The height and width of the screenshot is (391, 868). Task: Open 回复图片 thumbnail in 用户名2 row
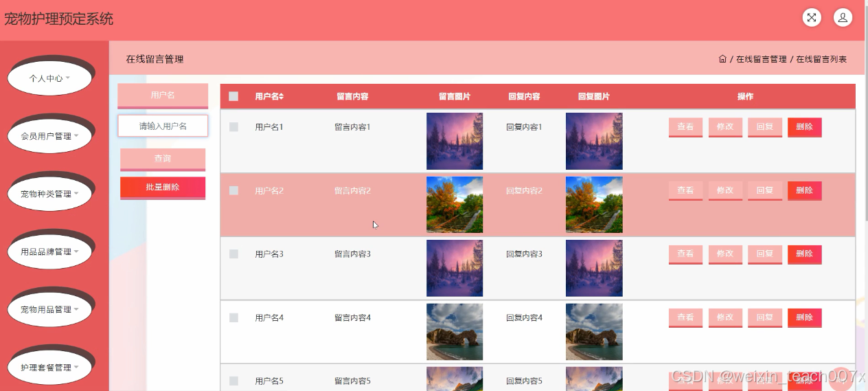click(594, 205)
